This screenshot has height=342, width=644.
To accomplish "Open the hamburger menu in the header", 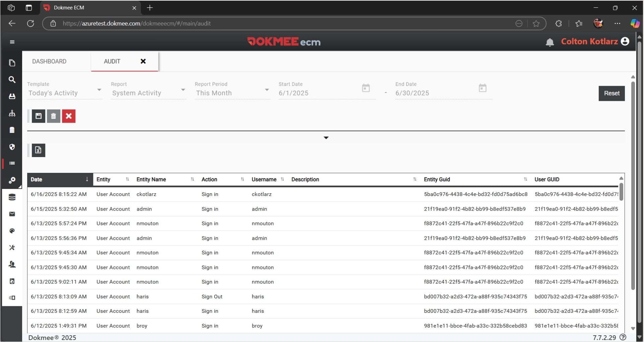I will (x=12, y=42).
